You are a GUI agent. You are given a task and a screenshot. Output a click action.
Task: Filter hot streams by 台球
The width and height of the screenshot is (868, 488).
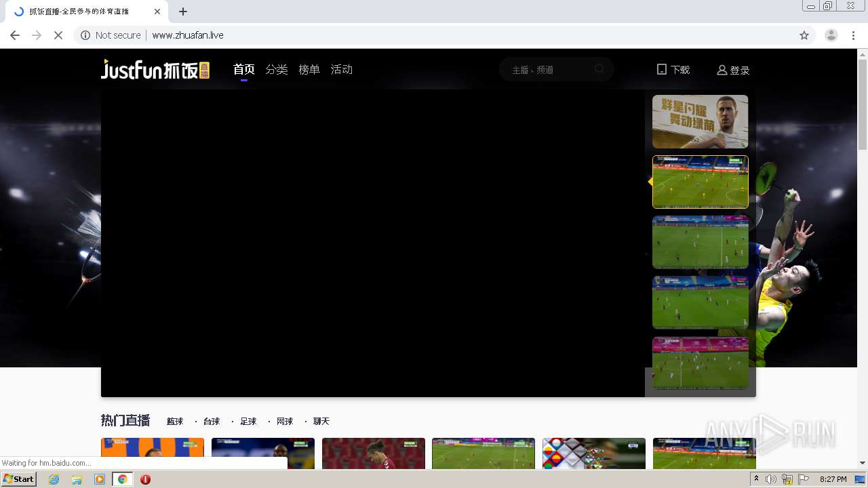(x=212, y=422)
